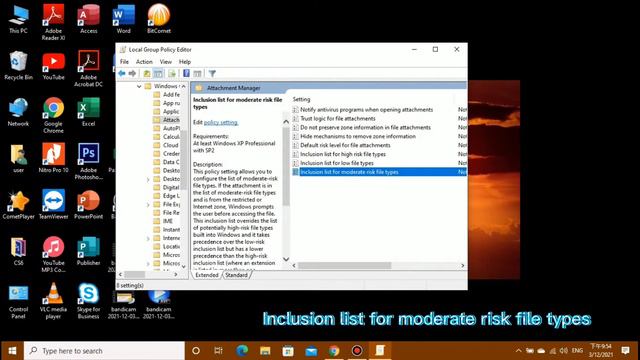Image resolution: width=640 pixels, height=360 pixels.
Task: Click the blue Help toolbar icon
Action: pos(186,73)
